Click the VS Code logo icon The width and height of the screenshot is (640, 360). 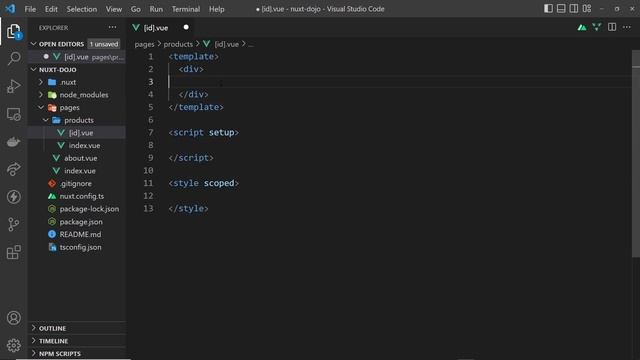click(x=10, y=9)
